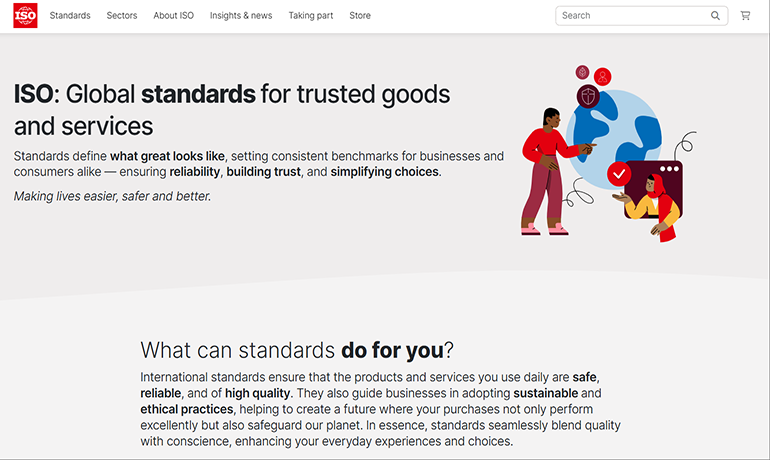Screen dimensions: 770x460
Task: Click the ISO logo home icon
Action: tap(25, 16)
